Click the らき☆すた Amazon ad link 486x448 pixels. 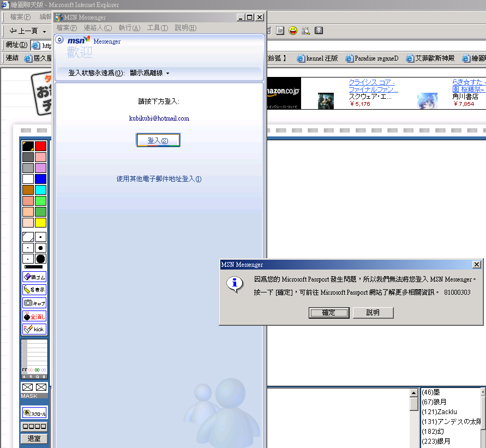(x=469, y=86)
